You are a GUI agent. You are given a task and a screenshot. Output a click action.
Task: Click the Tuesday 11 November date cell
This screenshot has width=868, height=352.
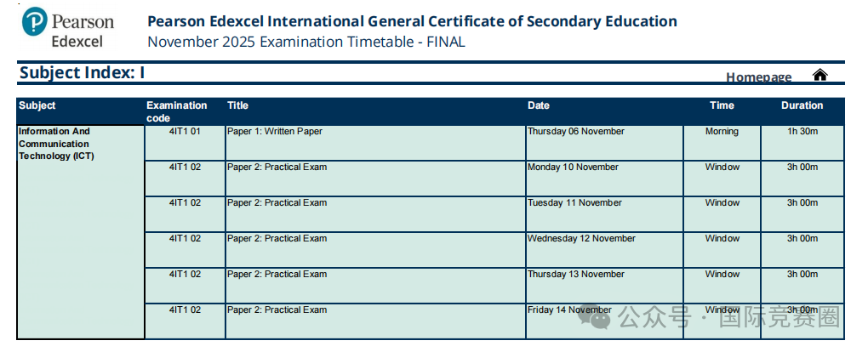(604, 214)
